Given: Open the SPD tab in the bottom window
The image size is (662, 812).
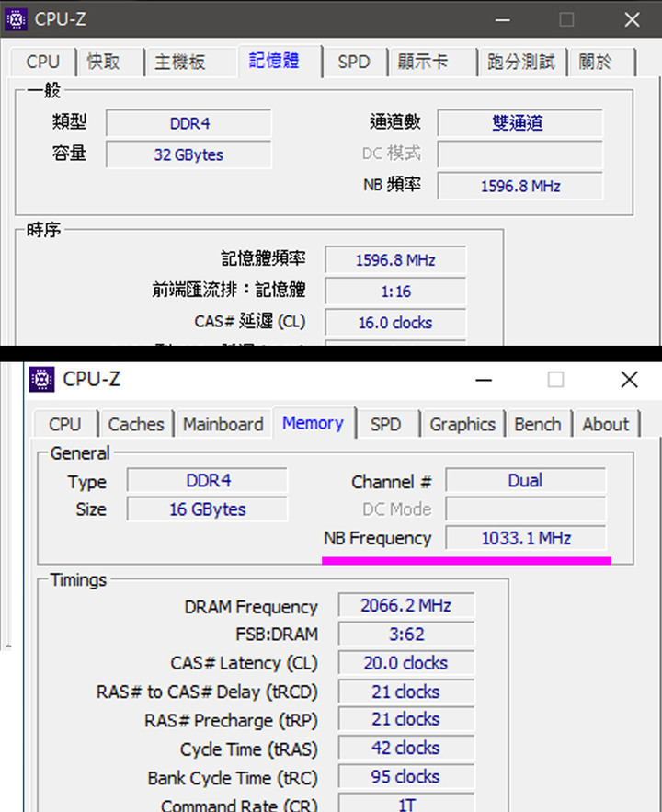Looking at the screenshot, I should click(x=385, y=424).
